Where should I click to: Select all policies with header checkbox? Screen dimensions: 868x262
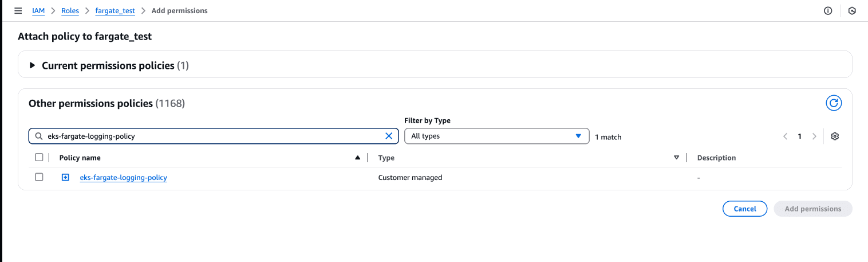pos(39,158)
